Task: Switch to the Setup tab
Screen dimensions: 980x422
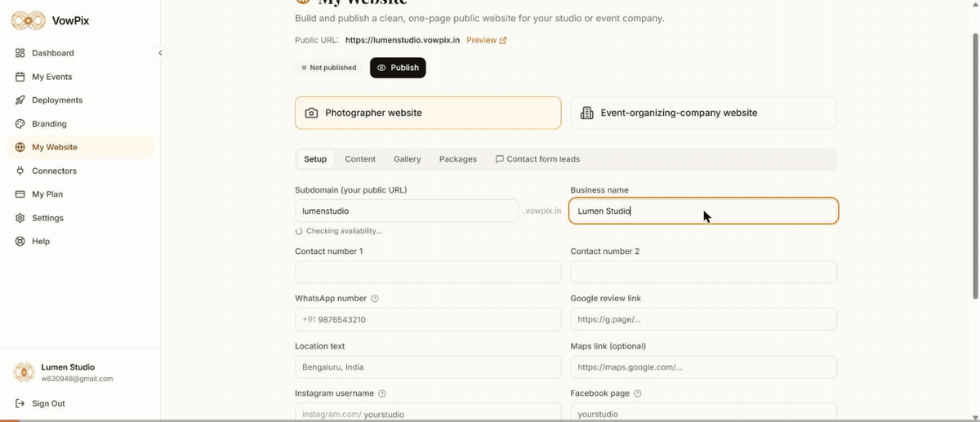Action: point(315,159)
